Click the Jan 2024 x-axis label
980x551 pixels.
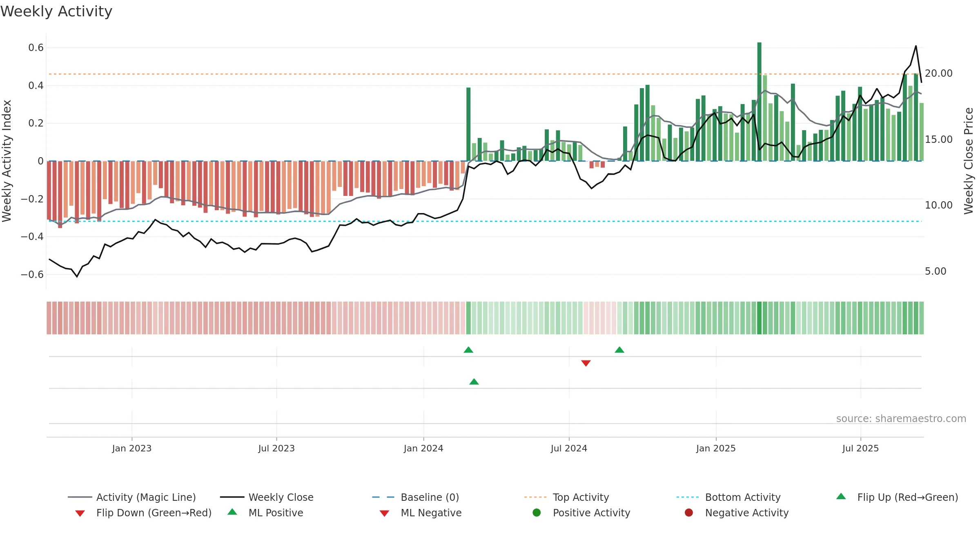click(423, 448)
